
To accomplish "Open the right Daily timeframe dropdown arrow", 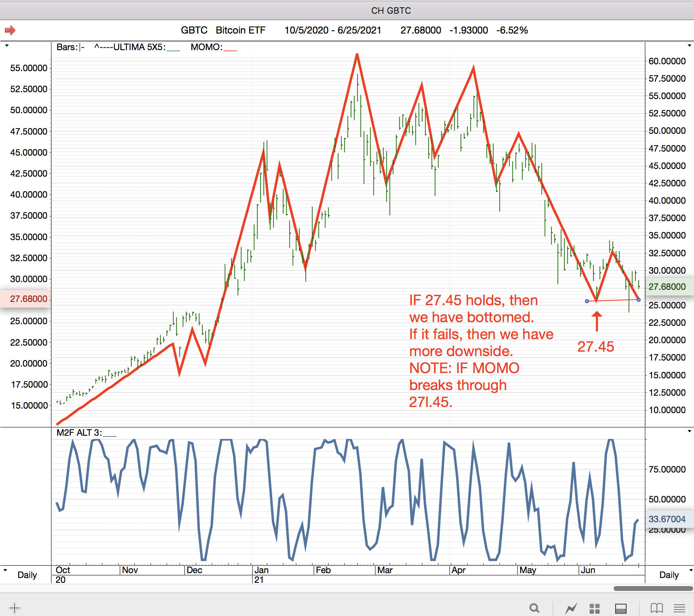I will 691,570.
